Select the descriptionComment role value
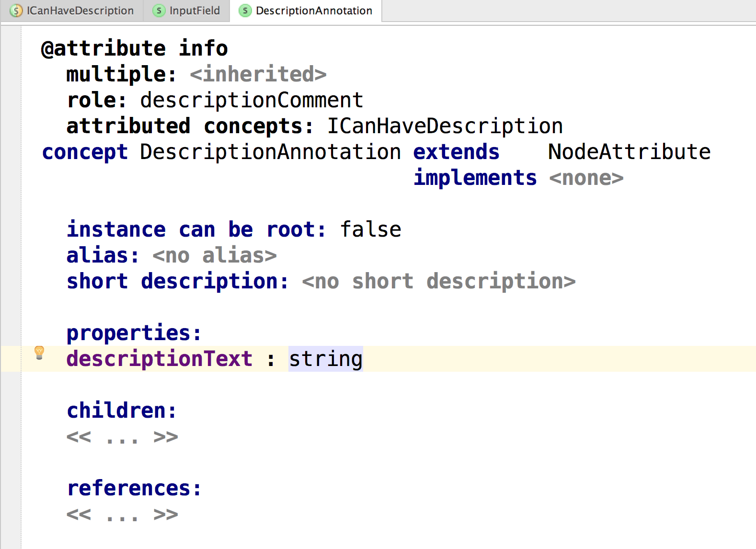This screenshot has width=756, height=549. (252, 100)
